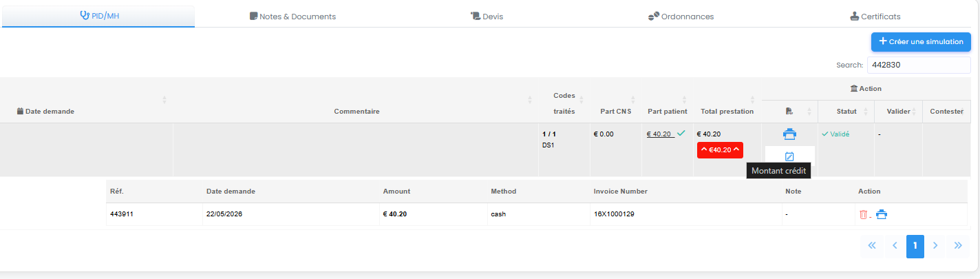Go to the last page with double-right arrows
Screen dimensions: 980x279
tap(958, 245)
